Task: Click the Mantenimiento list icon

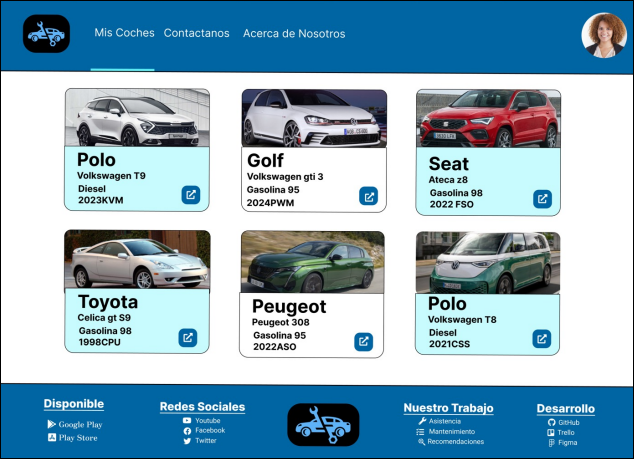Action: (x=420, y=432)
